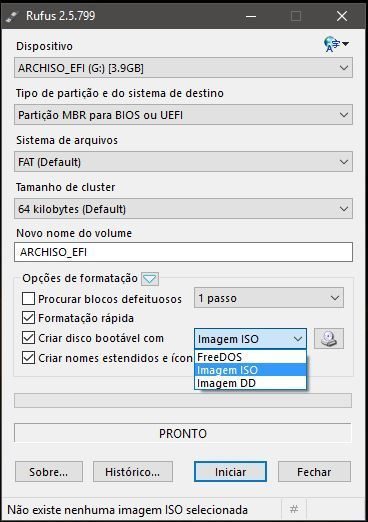Click the Iniciar button
This screenshot has width=368, height=522.
point(230,472)
